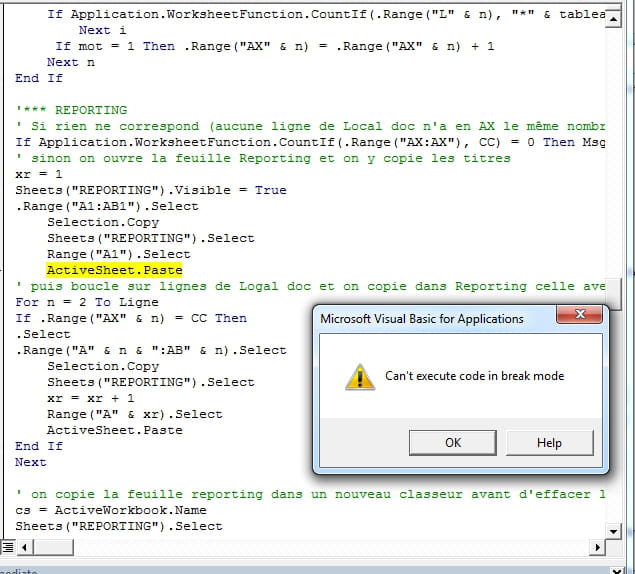Viewport: 635px width, 574px height.
Task: Click the warning icon in the dialog
Action: tap(360, 377)
